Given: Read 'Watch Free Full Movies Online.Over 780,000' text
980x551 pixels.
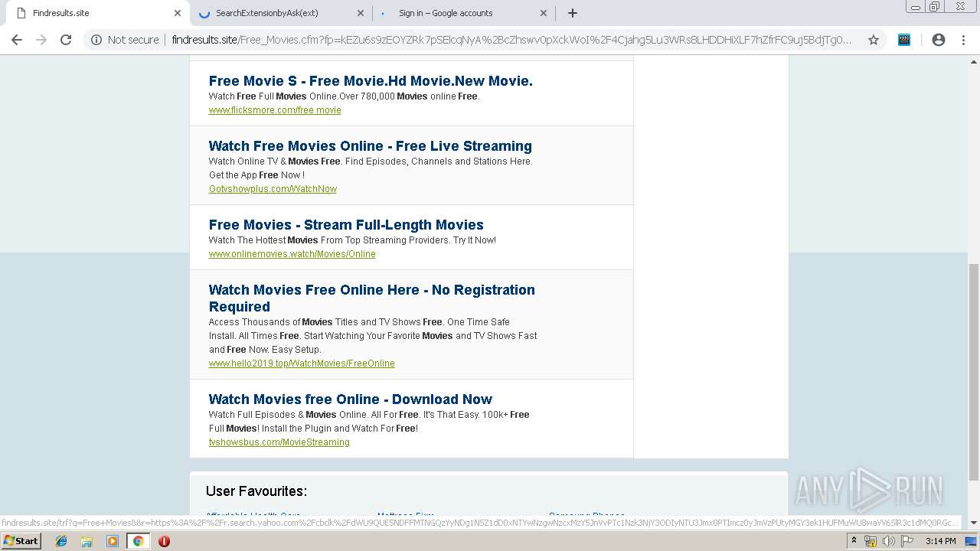Looking at the screenshot, I should [345, 96].
